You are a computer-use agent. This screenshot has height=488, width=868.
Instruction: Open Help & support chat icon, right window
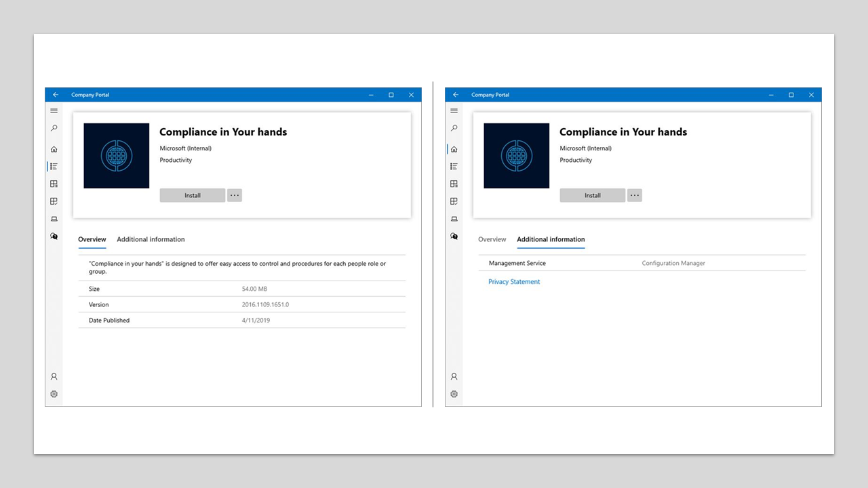pyautogui.click(x=454, y=237)
